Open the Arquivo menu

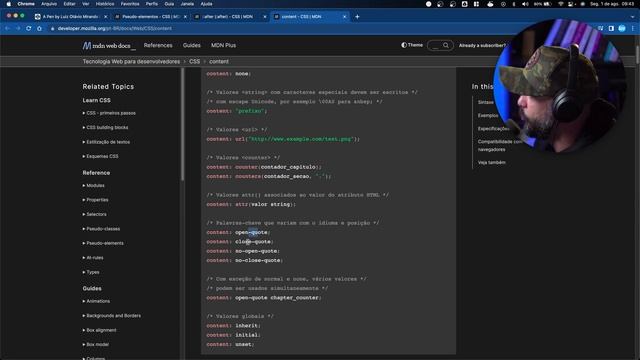[49, 4]
